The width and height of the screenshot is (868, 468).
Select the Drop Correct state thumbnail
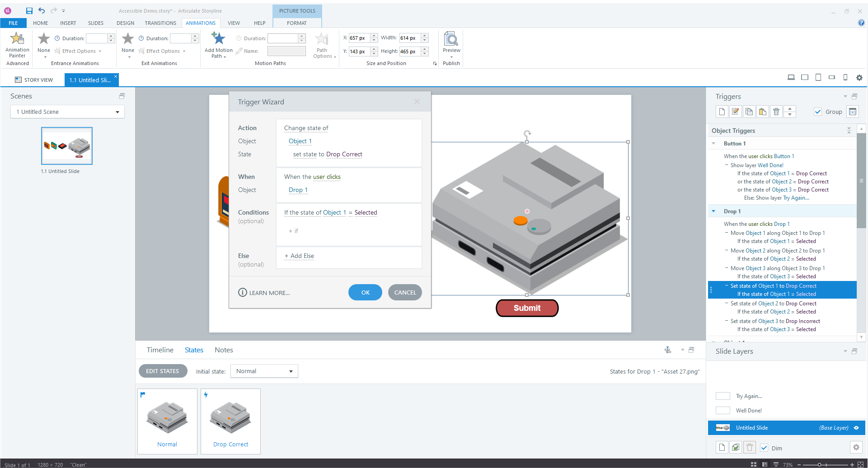pos(230,421)
